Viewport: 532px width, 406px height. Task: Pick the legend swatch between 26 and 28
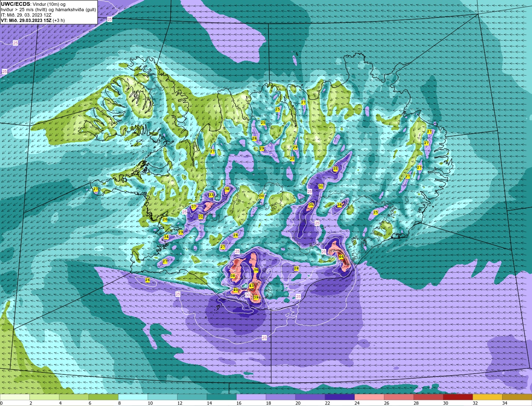399,397
